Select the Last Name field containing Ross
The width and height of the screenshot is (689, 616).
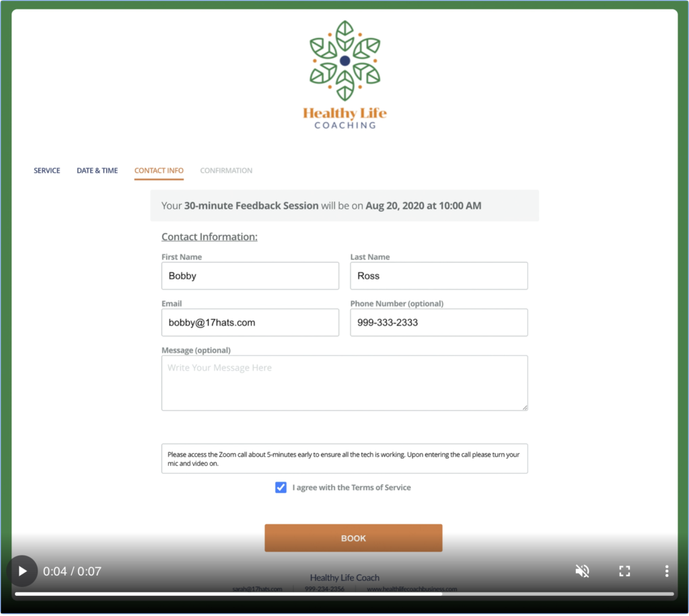coord(439,276)
